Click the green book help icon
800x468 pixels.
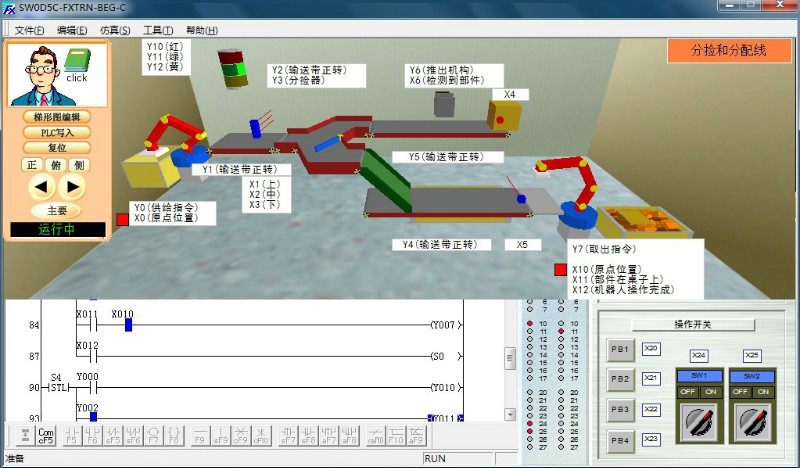(x=77, y=62)
